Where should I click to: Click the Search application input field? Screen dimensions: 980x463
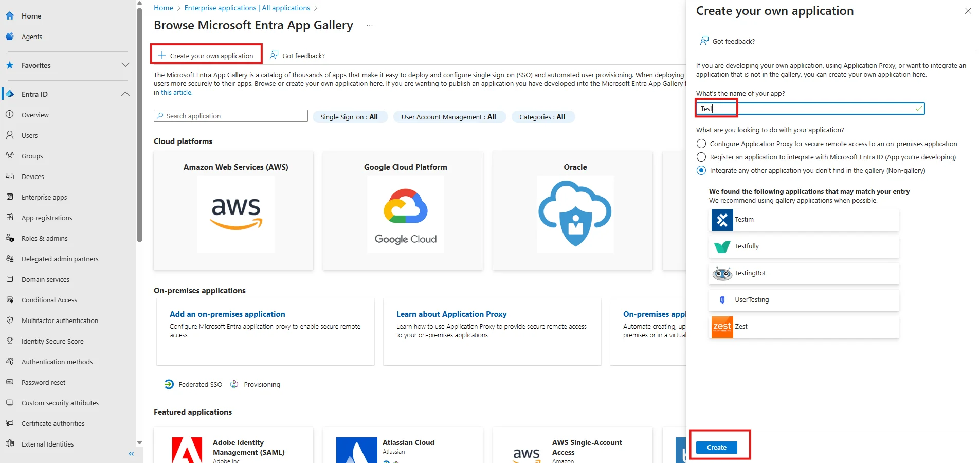230,115
